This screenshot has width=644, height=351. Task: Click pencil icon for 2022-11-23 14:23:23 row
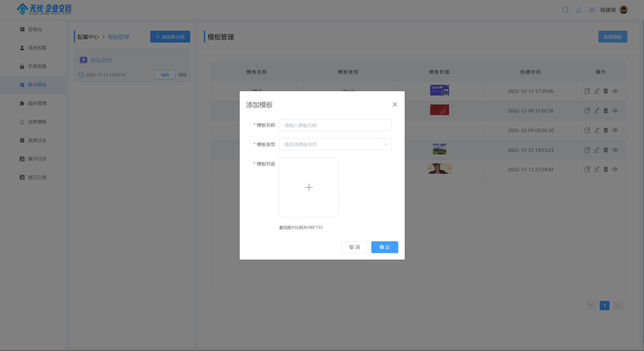596,150
